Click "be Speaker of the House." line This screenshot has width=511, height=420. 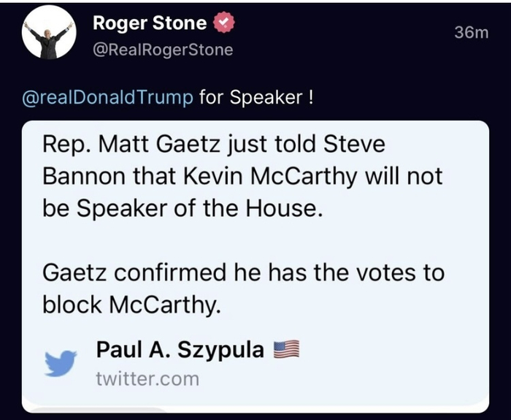click(x=182, y=210)
